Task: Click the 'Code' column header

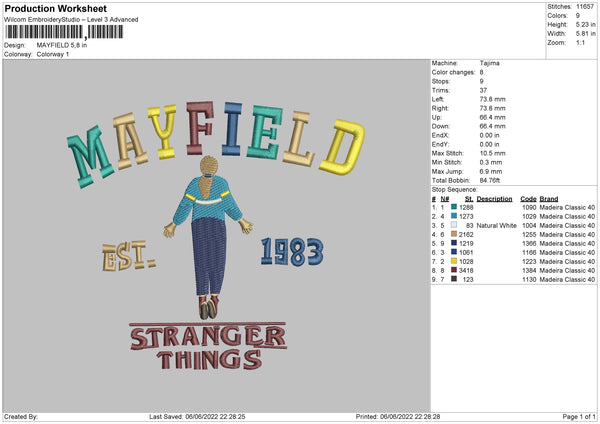Action: pos(528,199)
